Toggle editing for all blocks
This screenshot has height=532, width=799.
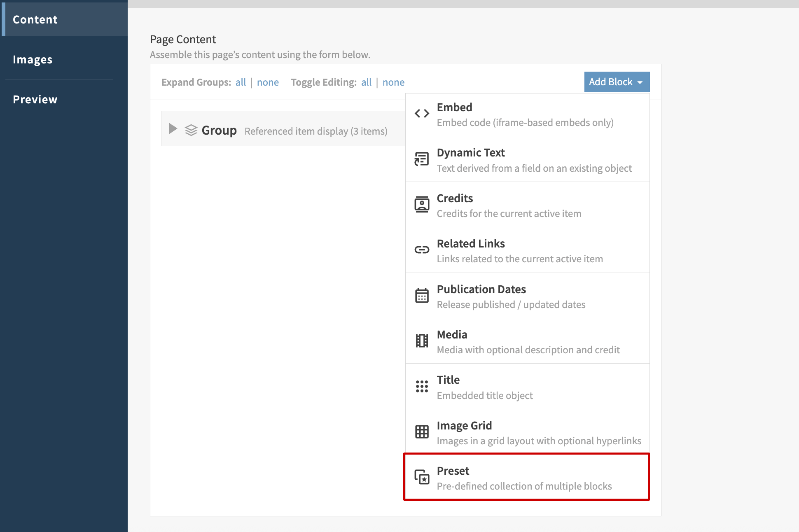[x=366, y=82]
